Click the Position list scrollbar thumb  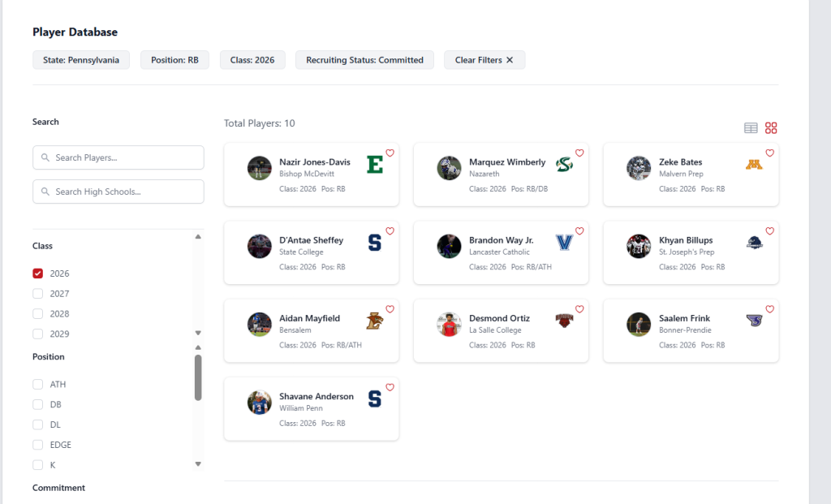pyautogui.click(x=198, y=377)
